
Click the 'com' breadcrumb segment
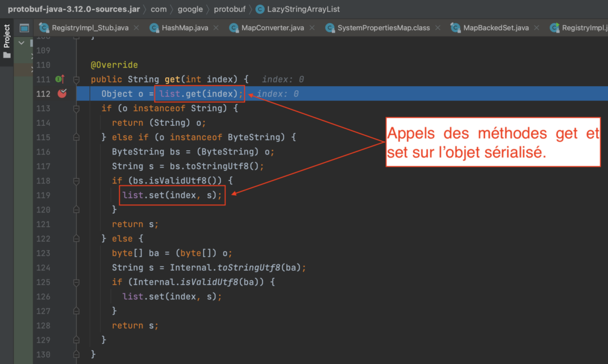(x=159, y=10)
